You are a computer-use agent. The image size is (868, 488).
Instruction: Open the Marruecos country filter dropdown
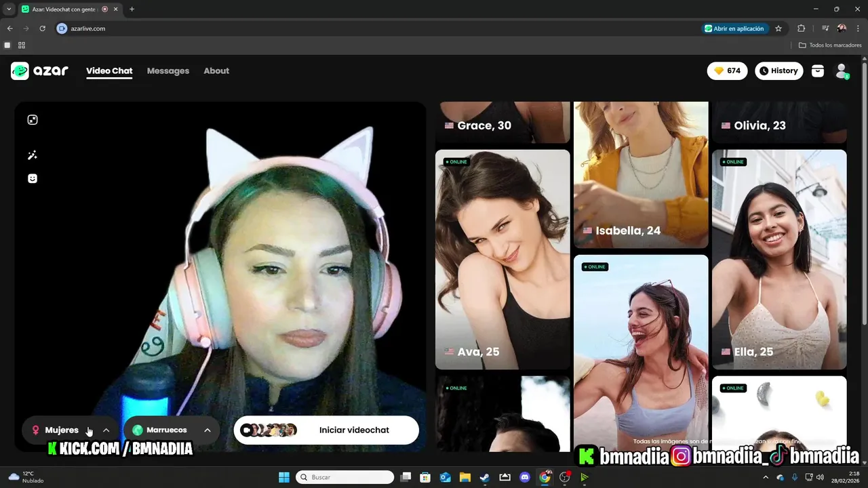(x=172, y=430)
